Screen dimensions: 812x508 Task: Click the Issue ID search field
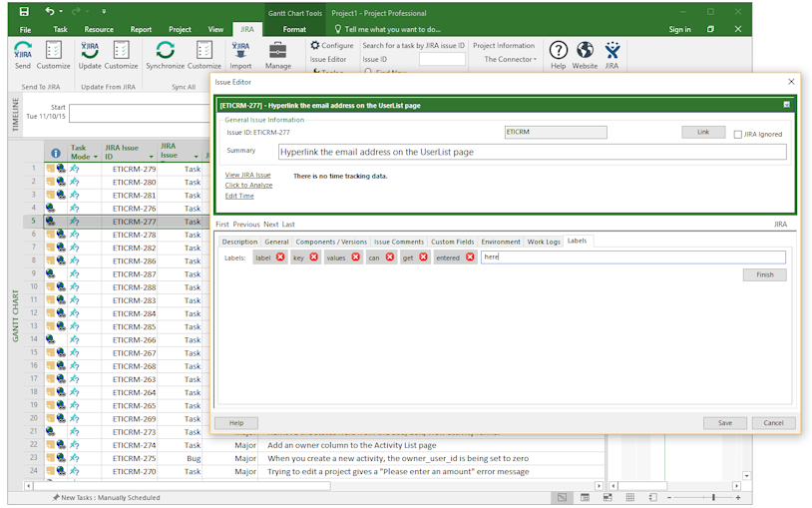[442, 60]
